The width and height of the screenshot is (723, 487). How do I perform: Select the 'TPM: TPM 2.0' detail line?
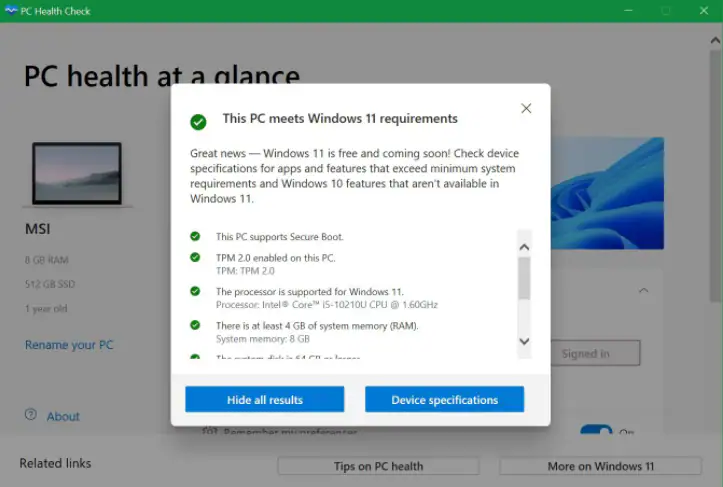point(245,271)
